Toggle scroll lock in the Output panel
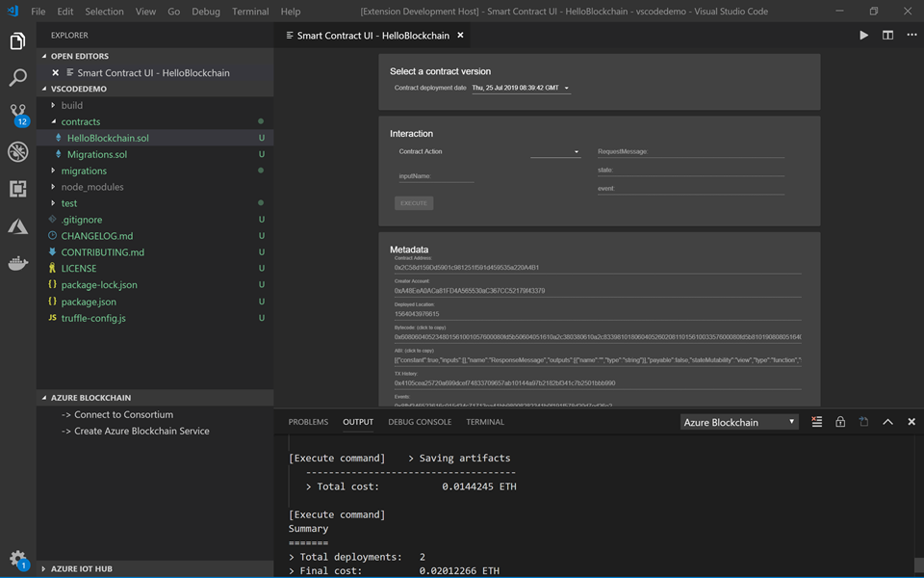The width and height of the screenshot is (924, 578). pyautogui.click(x=839, y=421)
